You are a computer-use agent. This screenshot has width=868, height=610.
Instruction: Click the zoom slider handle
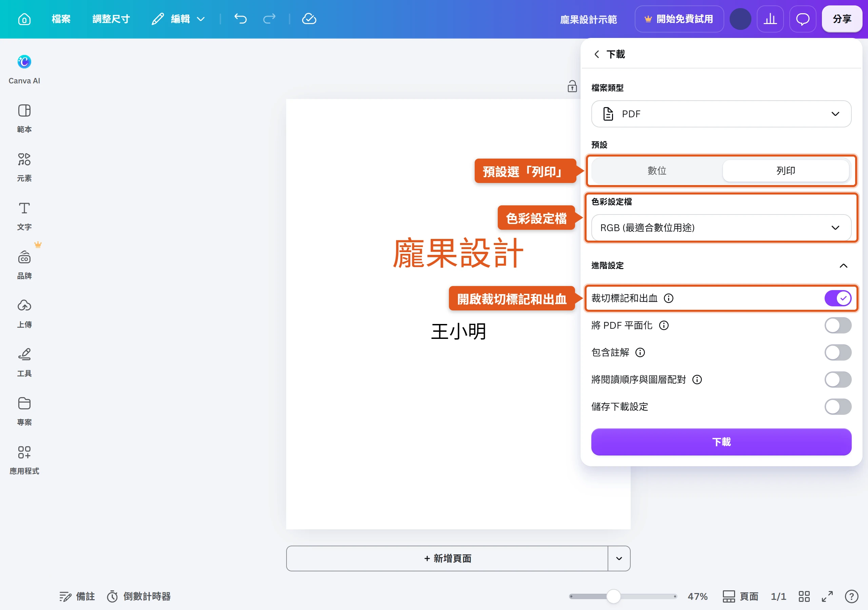[613, 596]
